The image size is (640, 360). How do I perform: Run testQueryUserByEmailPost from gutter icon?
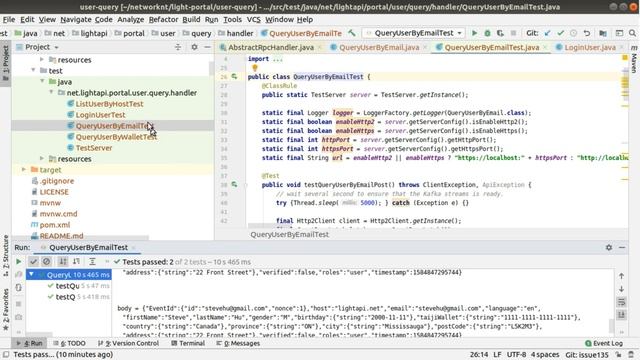point(234,184)
